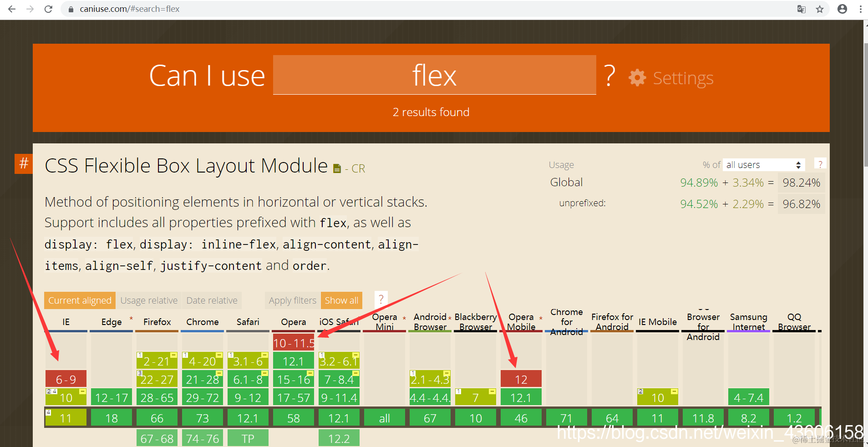Image resolution: width=868 pixels, height=447 pixels.
Task: Click Firefox 2-21 partial support cell
Action: point(157,361)
